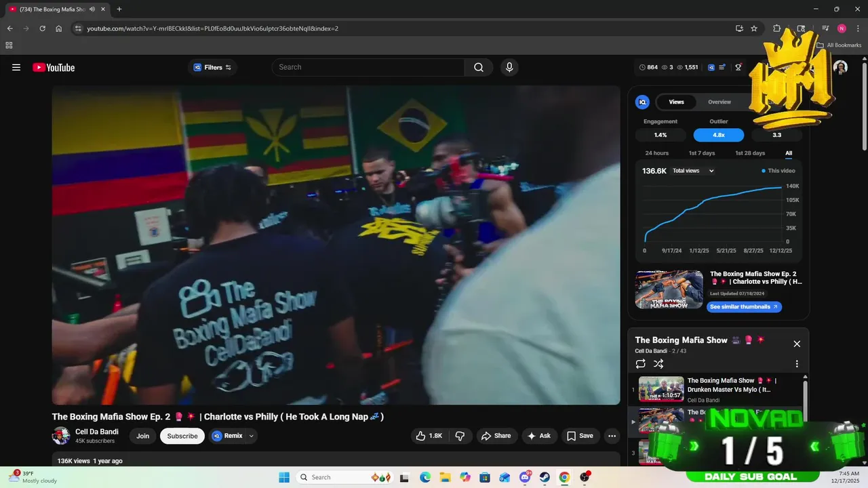Click the 3.3 stat pill
This screenshot has width=868, height=488.
(x=777, y=135)
